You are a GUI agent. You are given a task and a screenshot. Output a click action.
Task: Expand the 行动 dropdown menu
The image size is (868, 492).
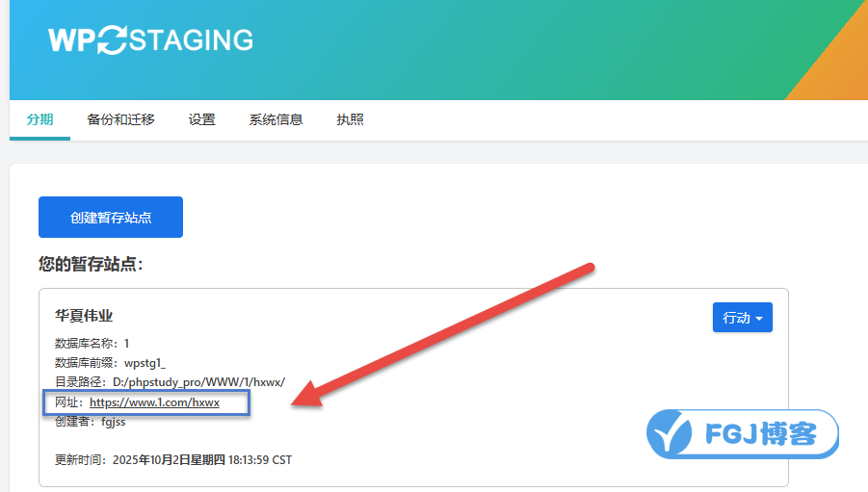(x=742, y=318)
